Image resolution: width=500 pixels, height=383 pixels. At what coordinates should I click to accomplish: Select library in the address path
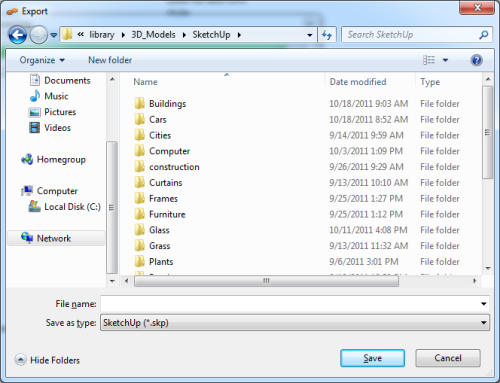[102, 35]
